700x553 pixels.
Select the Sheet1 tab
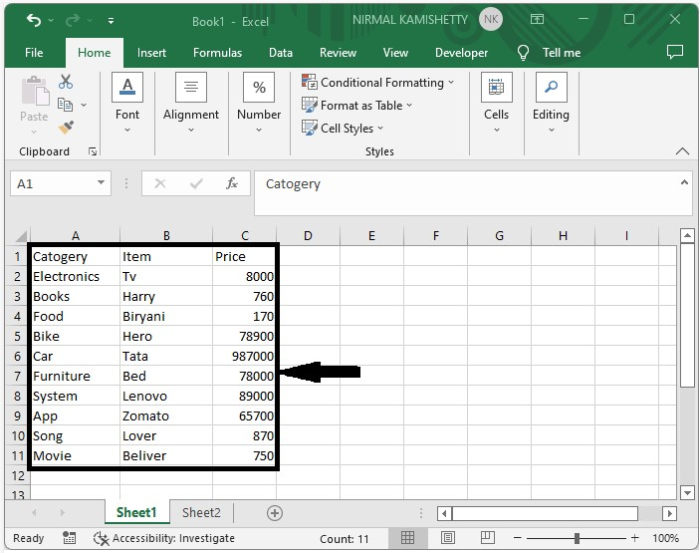tap(137, 512)
